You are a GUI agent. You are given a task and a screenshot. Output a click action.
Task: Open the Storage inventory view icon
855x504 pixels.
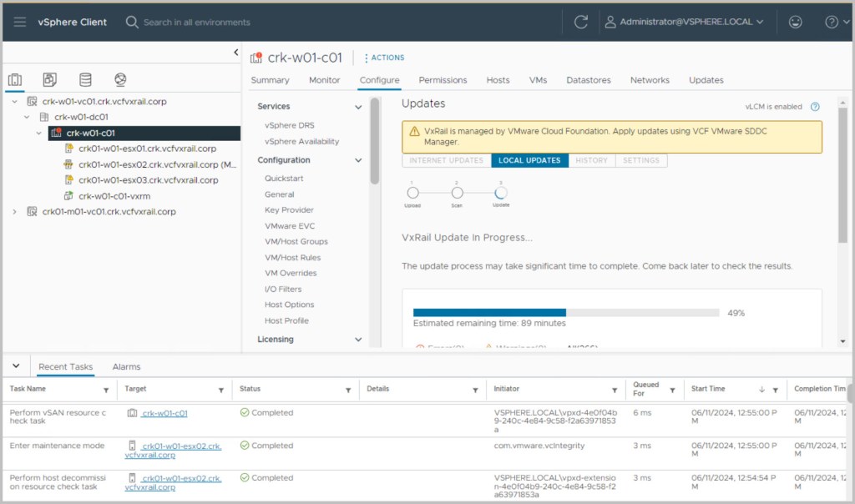click(85, 80)
